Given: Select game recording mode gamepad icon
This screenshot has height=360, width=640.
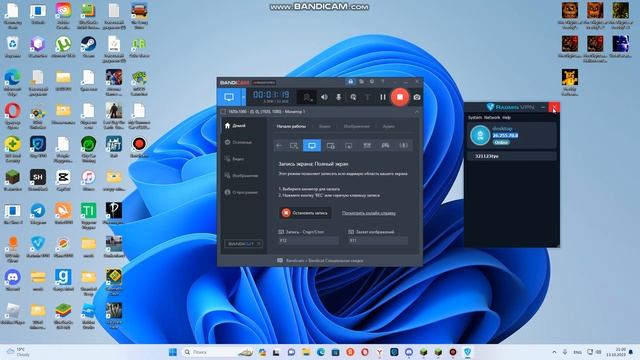Looking at the screenshot, I should 385,145.
